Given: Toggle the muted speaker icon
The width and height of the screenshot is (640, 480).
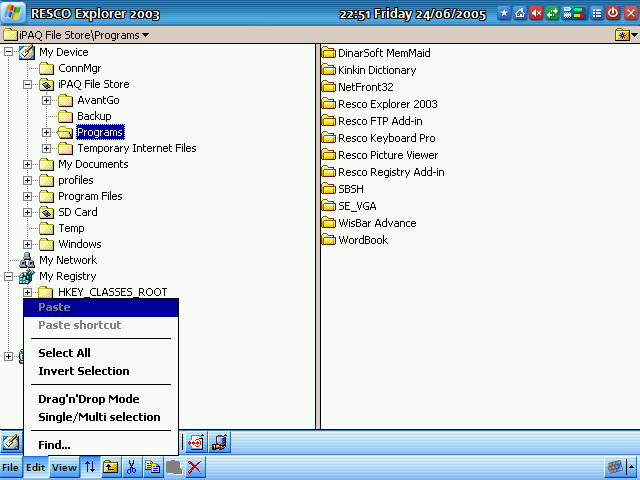Looking at the screenshot, I should pyautogui.click(x=536, y=13).
